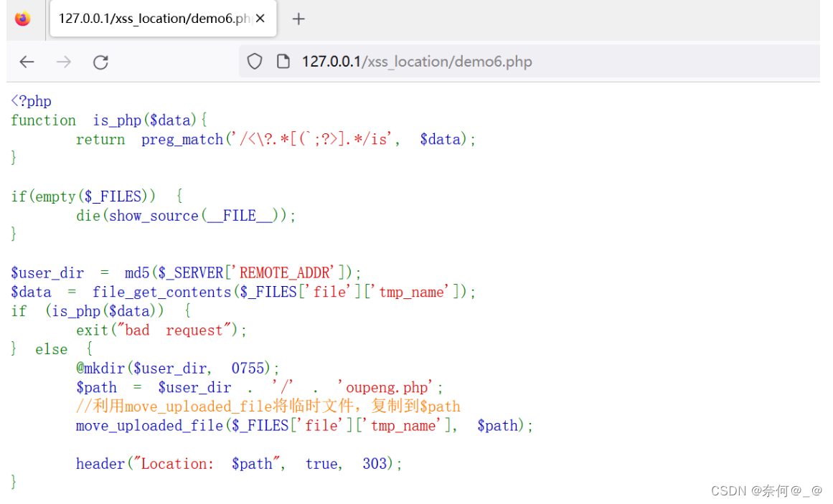Focus the address bar URL field
The width and height of the screenshot is (833, 504).
pos(529,62)
